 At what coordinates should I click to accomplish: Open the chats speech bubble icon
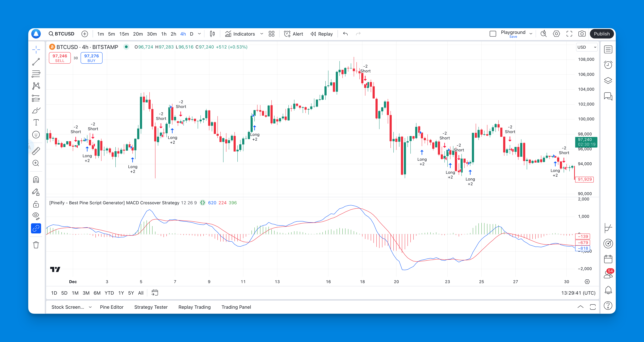point(608,96)
